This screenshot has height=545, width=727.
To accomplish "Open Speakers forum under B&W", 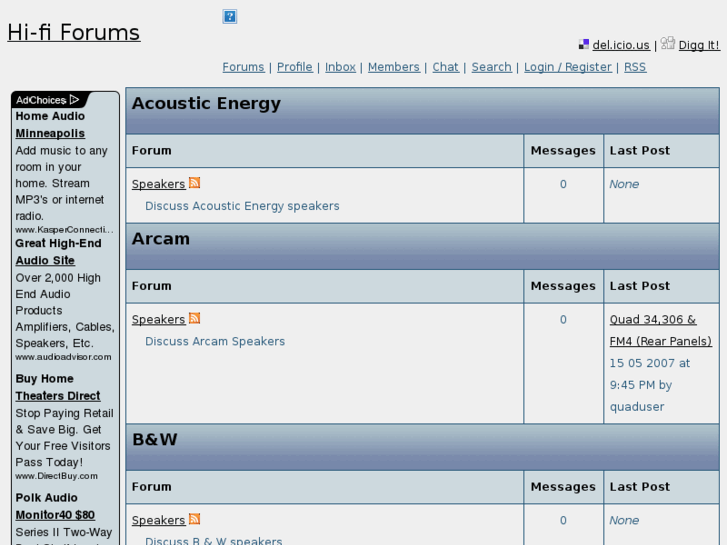I will [159, 520].
